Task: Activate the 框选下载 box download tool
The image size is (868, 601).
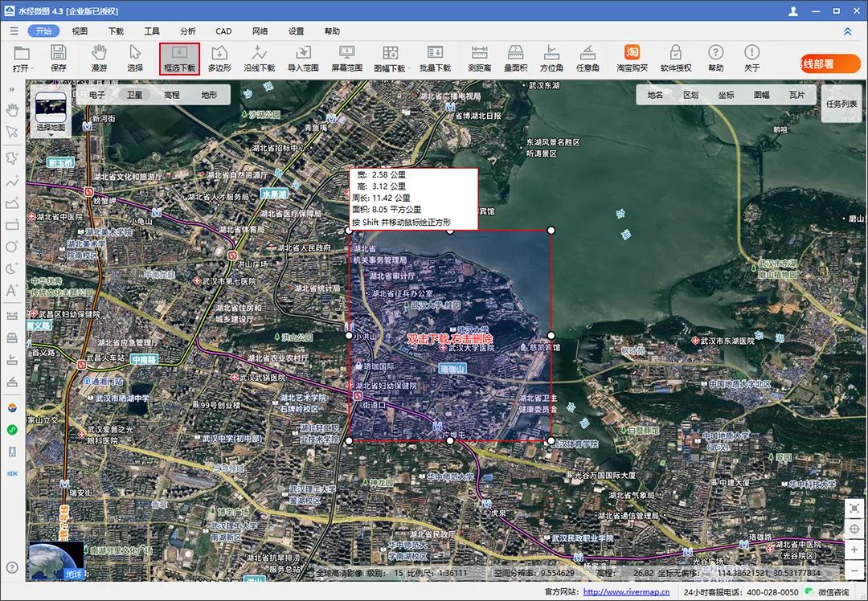Action: [x=179, y=59]
